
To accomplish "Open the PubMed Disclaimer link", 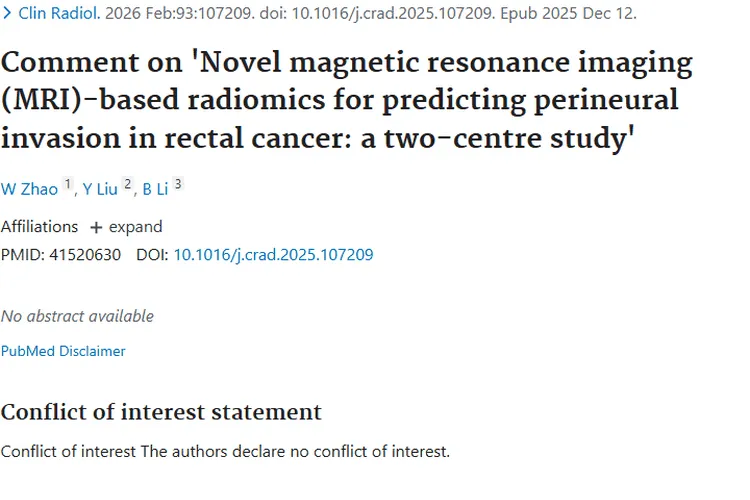I will 63,351.
